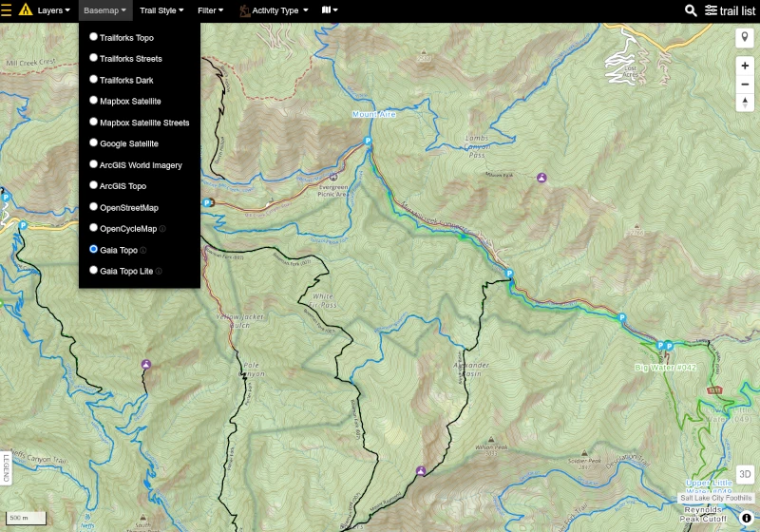Open the LEGEND side tab
The image size is (760, 532).
pos(6,468)
